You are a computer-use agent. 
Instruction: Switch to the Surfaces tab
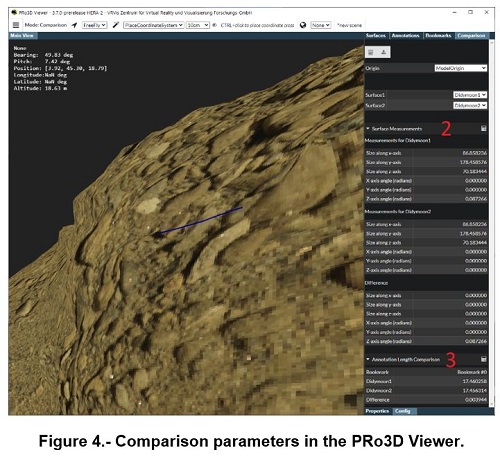[x=376, y=35]
